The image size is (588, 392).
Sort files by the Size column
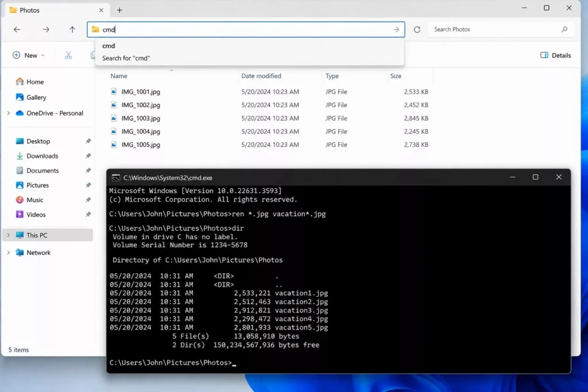pyautogui.click(x=396, y=76)
